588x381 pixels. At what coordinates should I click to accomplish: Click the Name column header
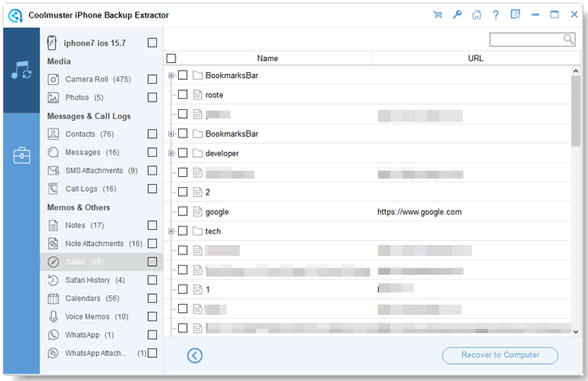click(x=267, y=59)
